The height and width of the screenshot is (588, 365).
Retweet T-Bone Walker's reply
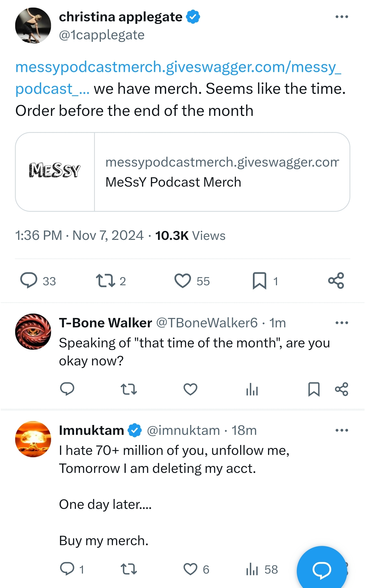coord(129,389)
